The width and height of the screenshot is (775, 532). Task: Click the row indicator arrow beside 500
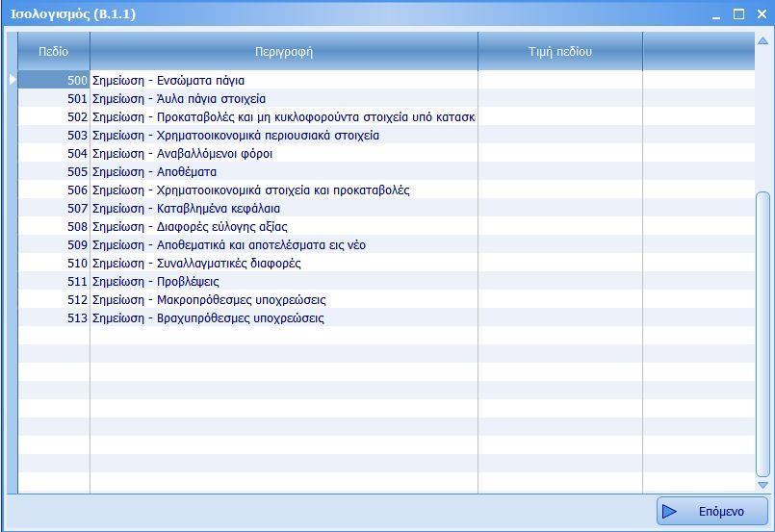coord(13,80)
